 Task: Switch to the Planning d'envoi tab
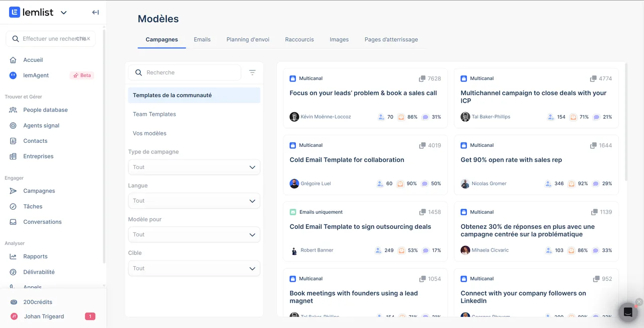(x=248, y=40)
